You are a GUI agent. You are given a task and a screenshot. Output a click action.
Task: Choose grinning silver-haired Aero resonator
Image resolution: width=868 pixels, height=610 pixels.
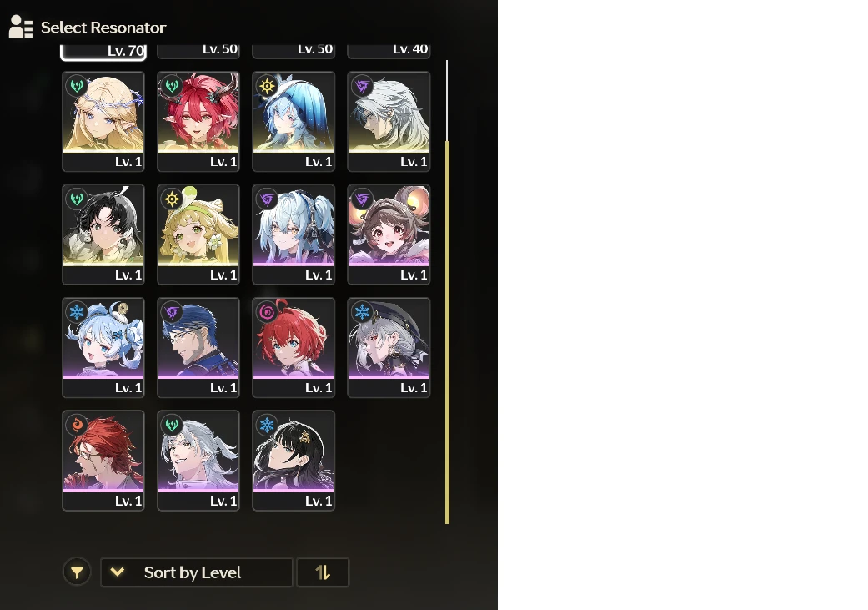198,461
